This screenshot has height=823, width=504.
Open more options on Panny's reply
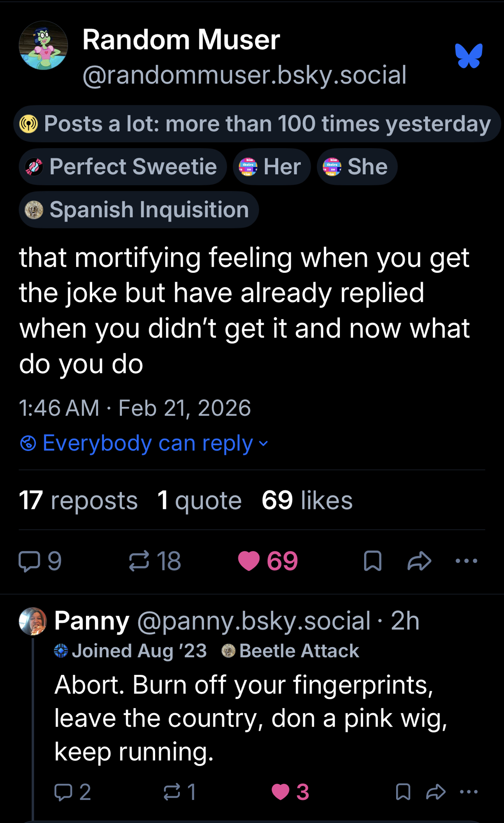point(469,792)
